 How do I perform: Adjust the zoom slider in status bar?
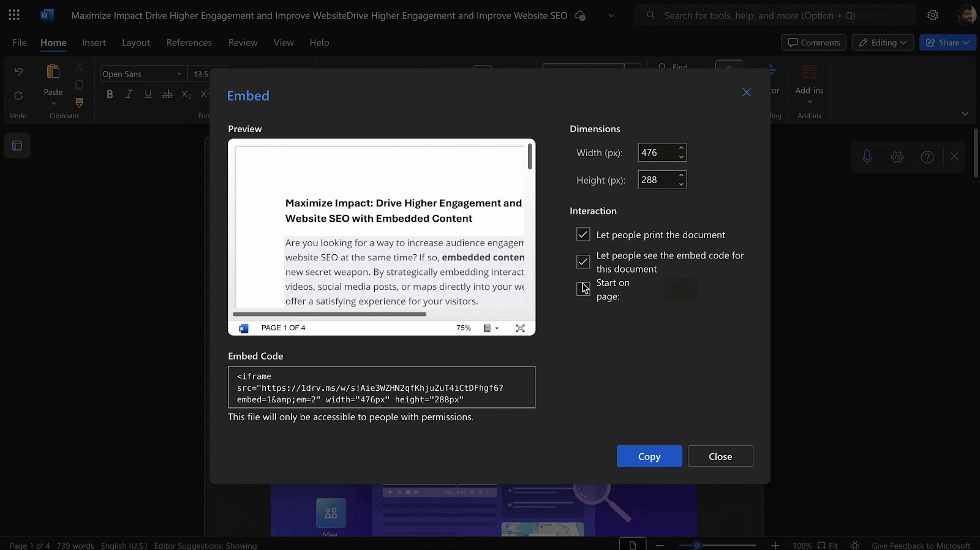click(x=696, y=545)
